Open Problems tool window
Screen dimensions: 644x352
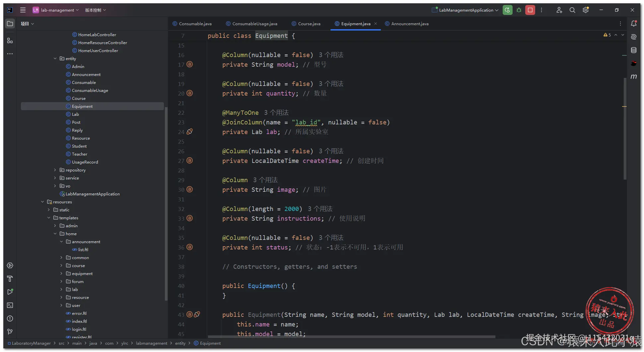pyautogui.click(x=10, y=318)
